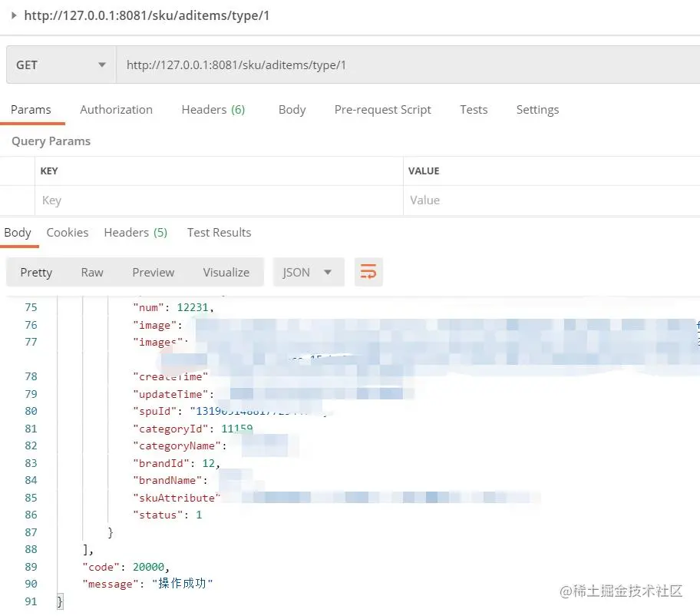Toggle the line wrap icon
Viewport: 700px width, 616px height.
[368, 272]
